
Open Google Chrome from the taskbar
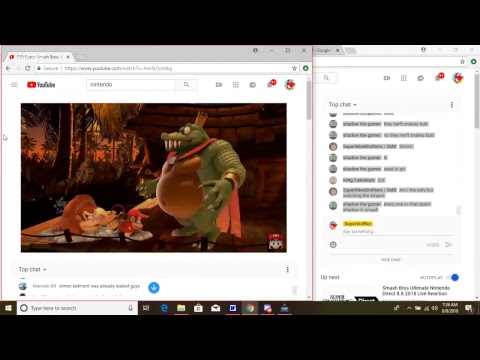250,308
